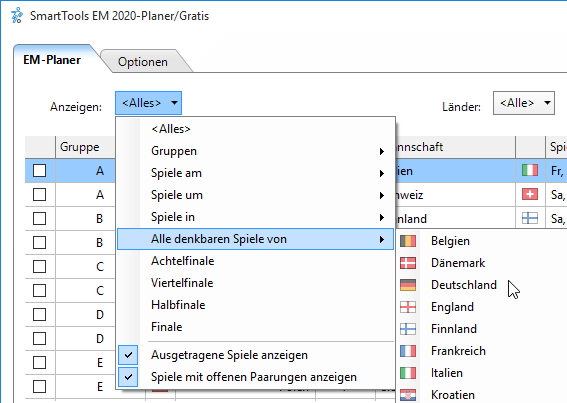
Task: Click the 'Fr,' date cell in the first row
Action: click(556, 170)
